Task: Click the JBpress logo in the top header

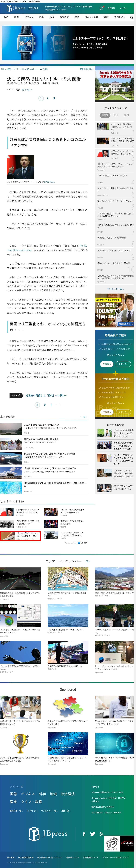Action: 16,8
